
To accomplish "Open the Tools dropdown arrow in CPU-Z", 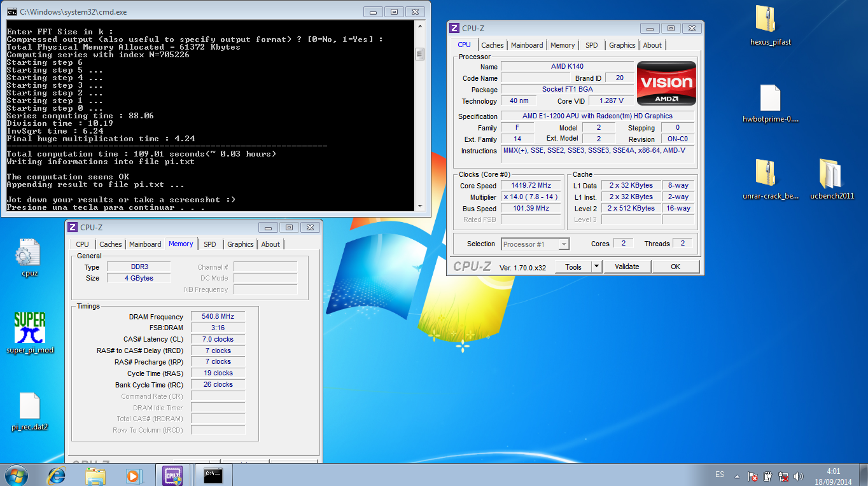I will [x=597, y=267].
